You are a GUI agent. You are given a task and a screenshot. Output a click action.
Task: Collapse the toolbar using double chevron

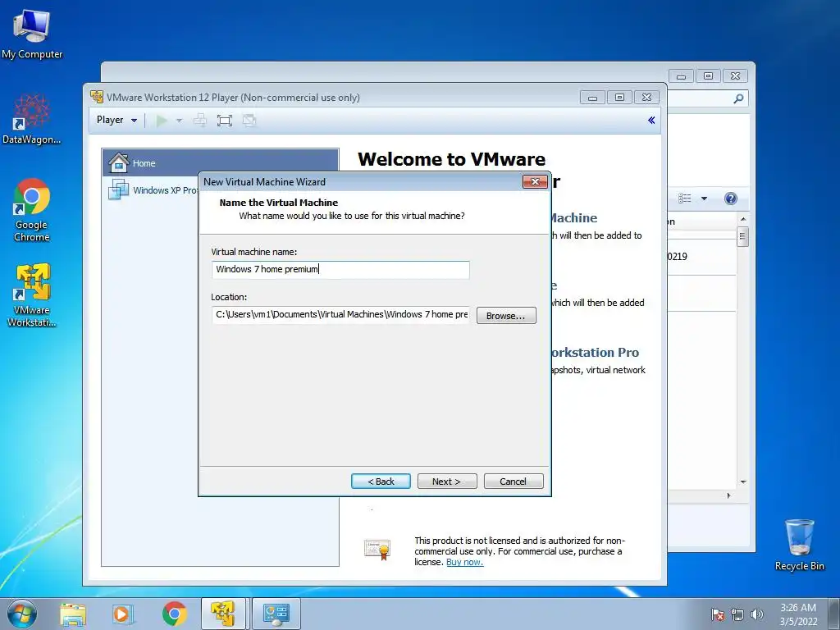651,120
